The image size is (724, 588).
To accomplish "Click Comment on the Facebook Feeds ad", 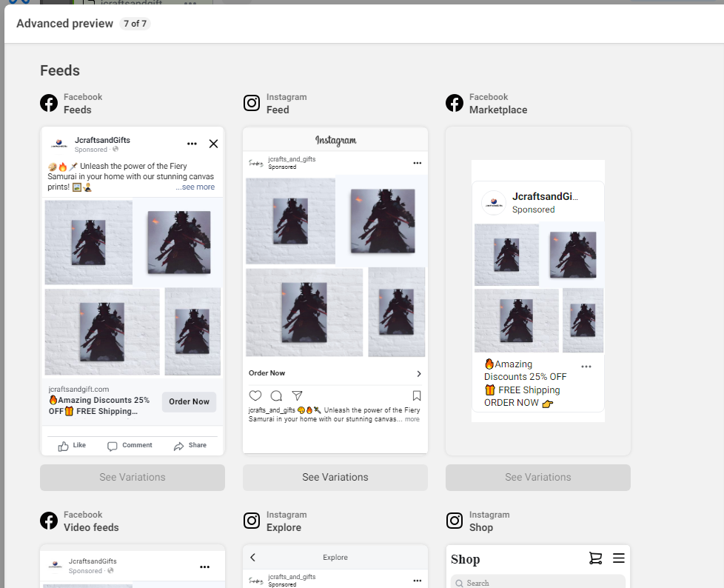I will [130, 445].
